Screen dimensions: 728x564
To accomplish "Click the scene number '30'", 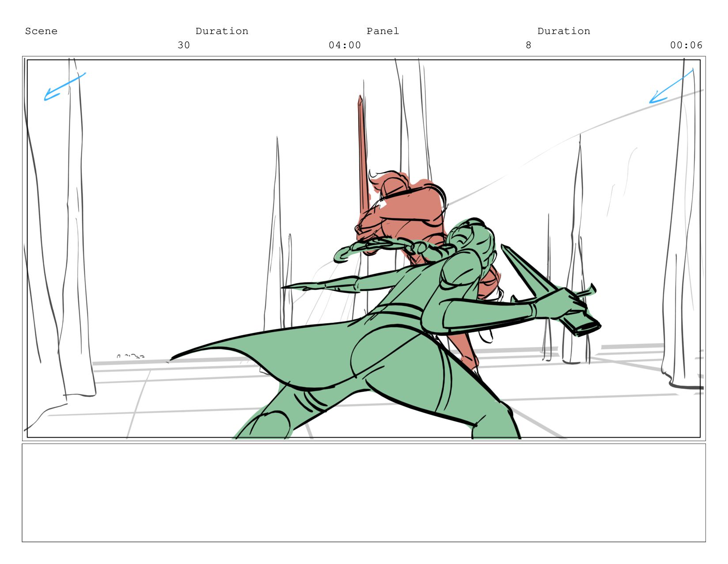I will click(184, 45).
